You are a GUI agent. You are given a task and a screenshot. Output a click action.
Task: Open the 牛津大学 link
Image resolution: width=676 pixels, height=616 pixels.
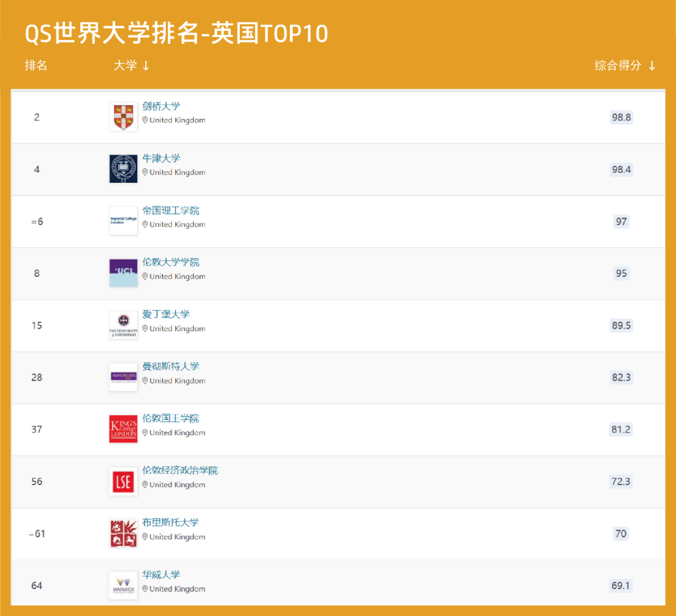pos(161,158)
